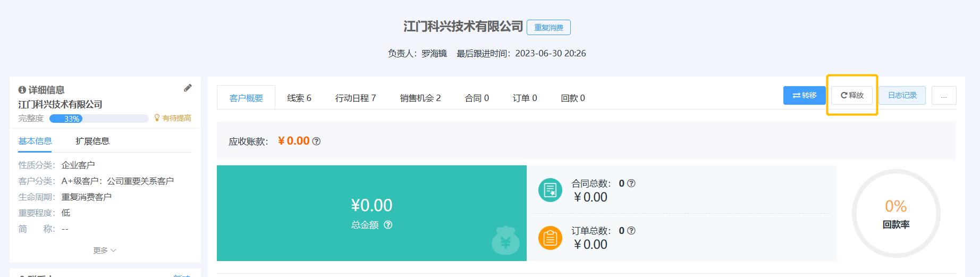Click the blue 转移 button
The image size is (980, 277).
pos(805,95)
